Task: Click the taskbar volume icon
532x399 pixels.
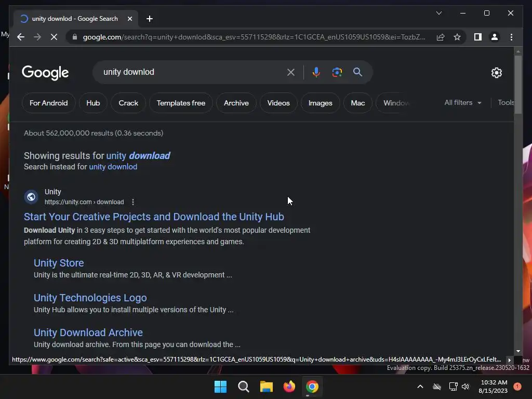Action: pos(465,387)
